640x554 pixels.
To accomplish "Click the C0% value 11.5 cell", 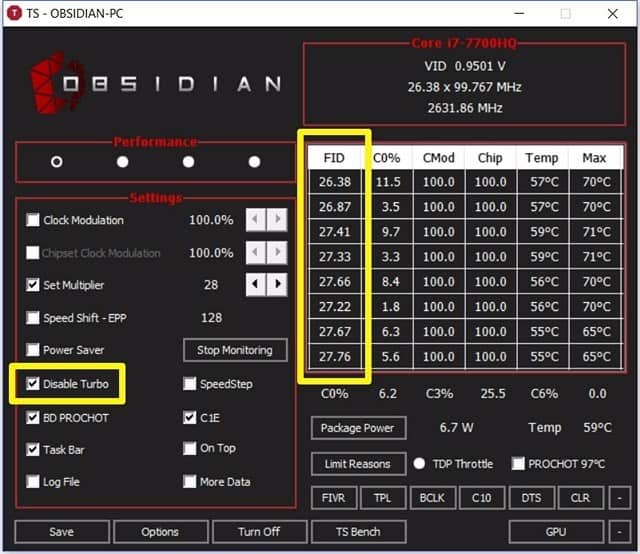I will 387,182.
